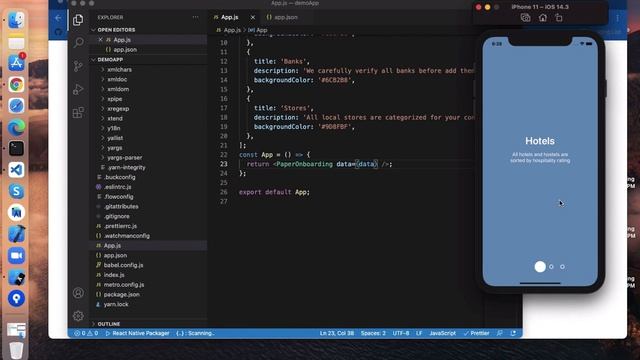Open Trash in the Dock
Viewport: 640px width, 360px height.
coord(16,350)
